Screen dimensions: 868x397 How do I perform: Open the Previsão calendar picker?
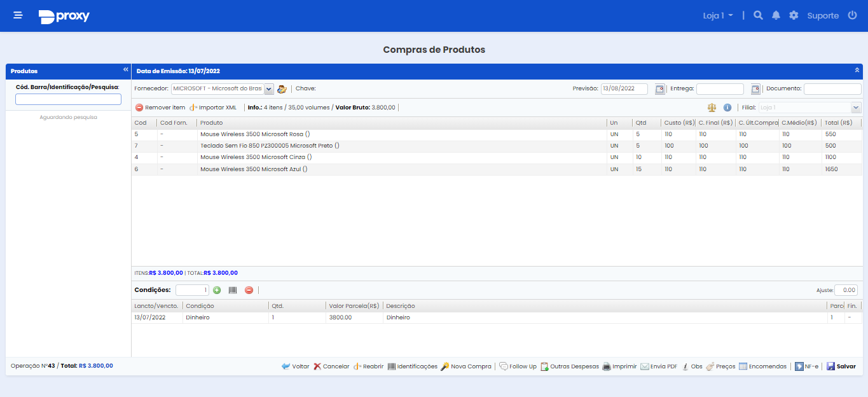[x=660, y=89]
